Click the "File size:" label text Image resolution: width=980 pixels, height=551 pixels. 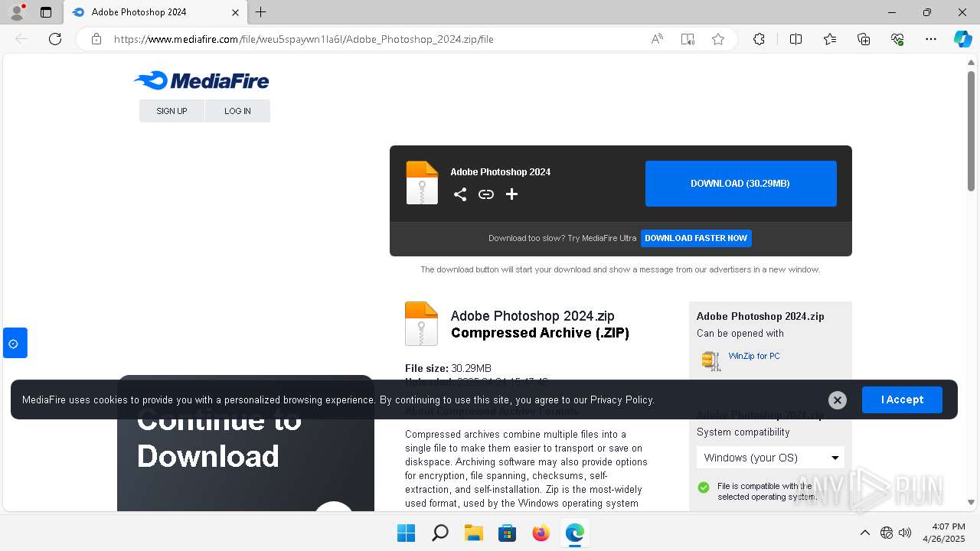click(426, 368)
